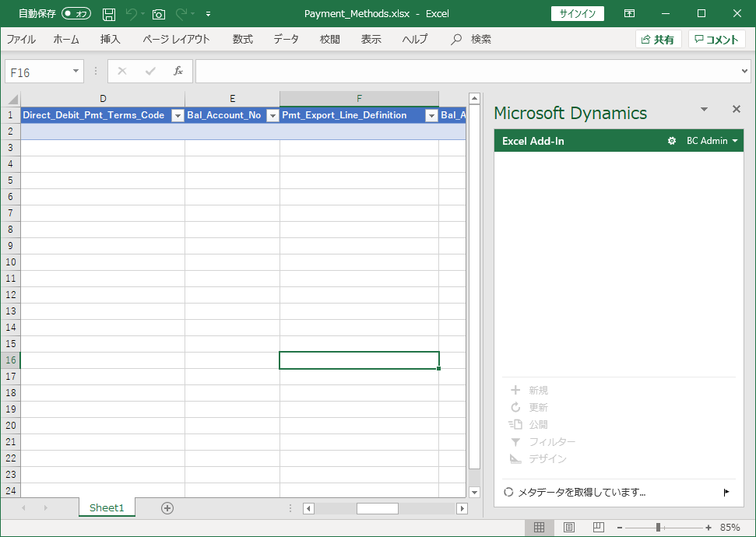Click the add-in status flag icon

[x=726, y=492]
